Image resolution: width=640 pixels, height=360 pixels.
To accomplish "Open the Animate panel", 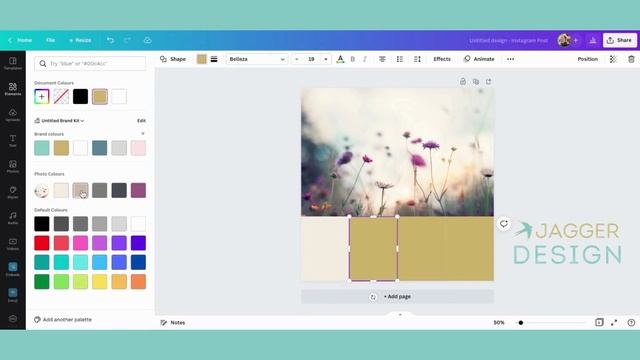I will tap(479, 59).
